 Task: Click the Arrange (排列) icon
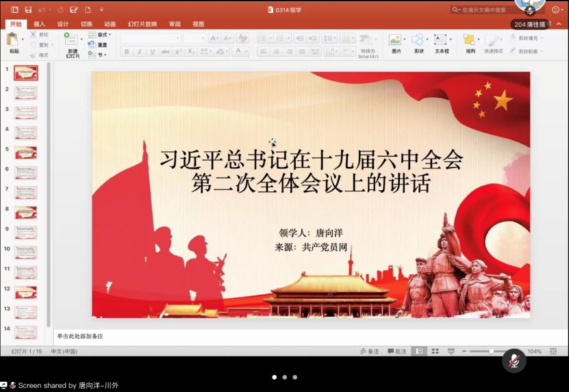click(x=470, y=40)
